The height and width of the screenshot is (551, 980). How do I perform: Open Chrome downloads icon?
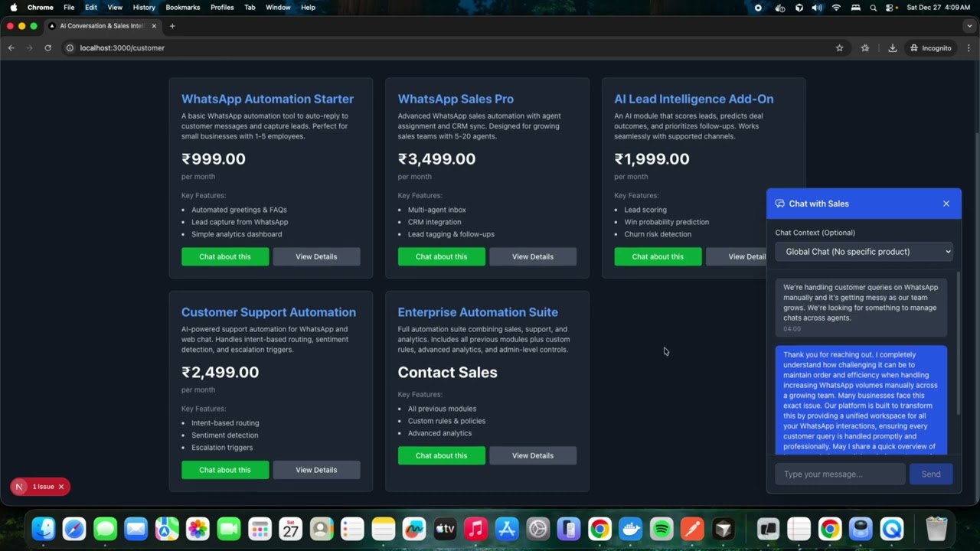(892, 47)
